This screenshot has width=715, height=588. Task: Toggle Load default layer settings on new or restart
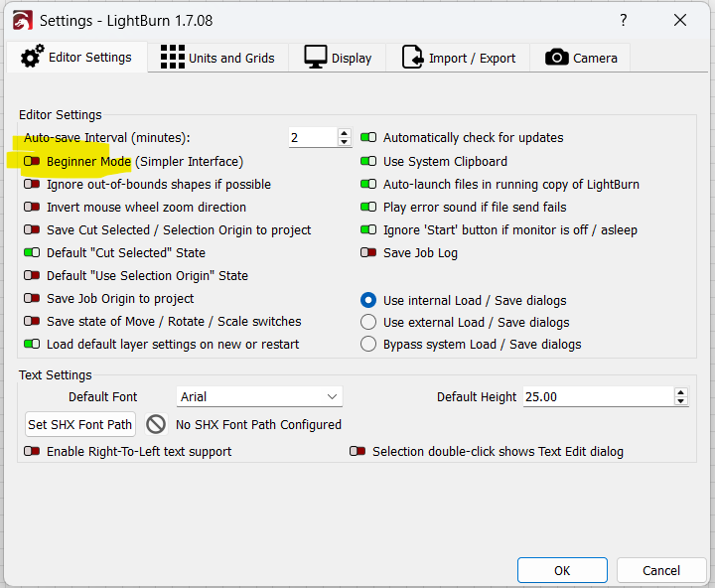(32, 344)
